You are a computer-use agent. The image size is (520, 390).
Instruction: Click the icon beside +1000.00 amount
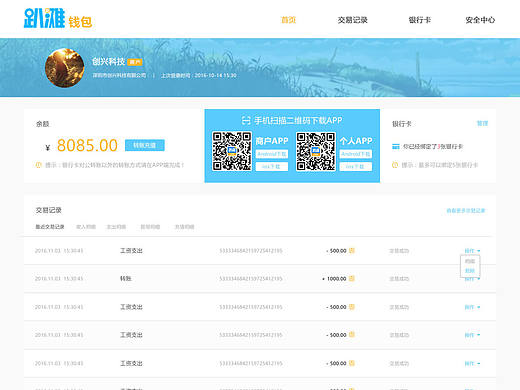[352, 278]
